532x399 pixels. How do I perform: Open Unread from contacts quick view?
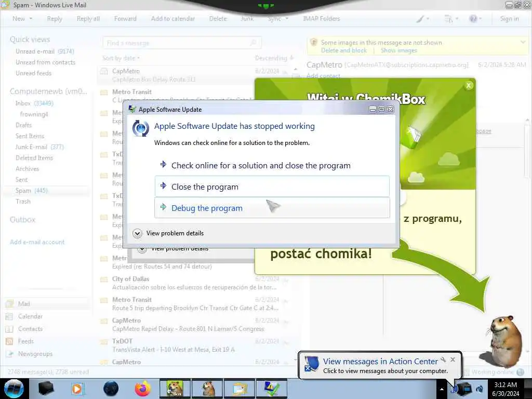pos(45,62)
